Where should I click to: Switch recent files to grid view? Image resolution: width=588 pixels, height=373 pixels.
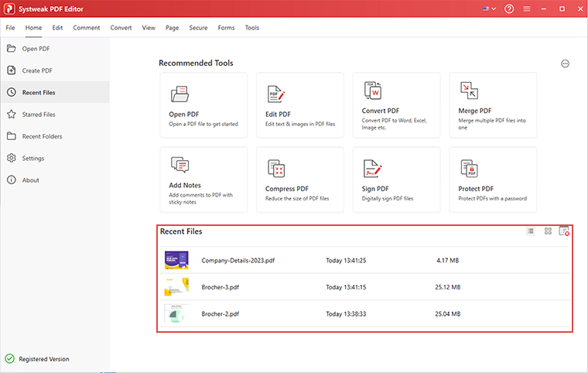[x=548, y=231]
